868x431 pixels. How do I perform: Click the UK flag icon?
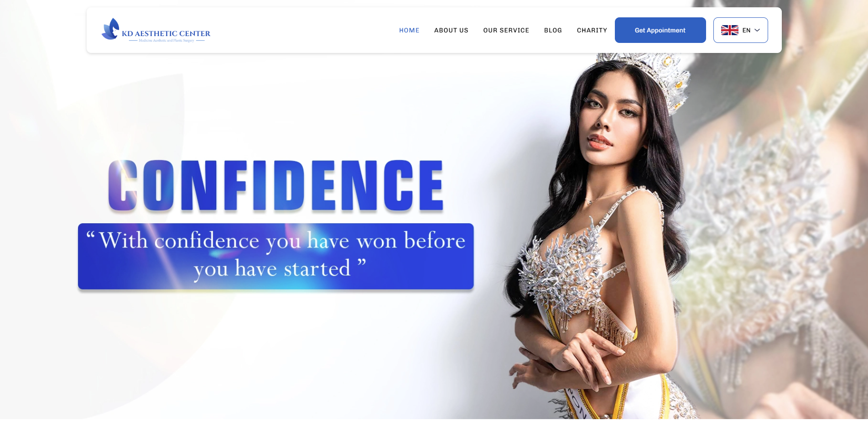[729, 30]
